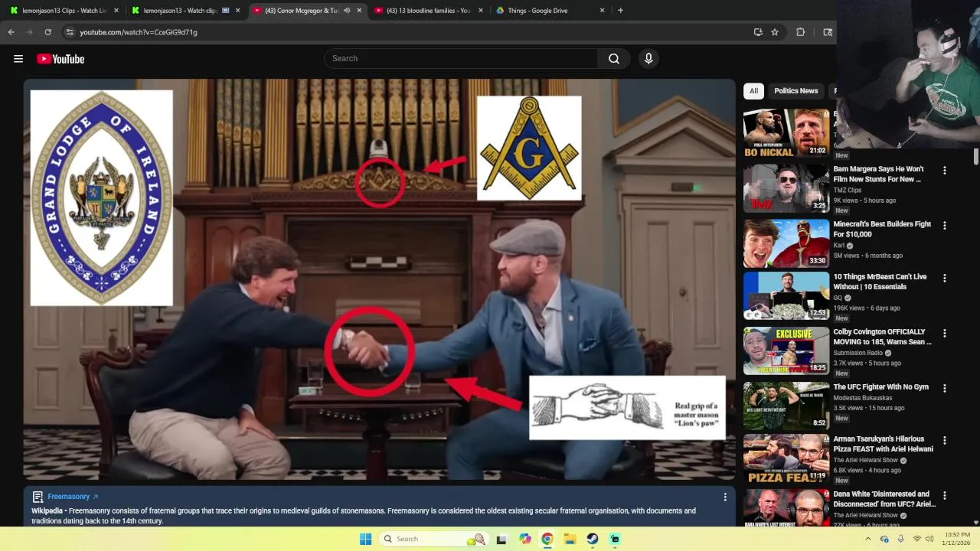Open options for 10 Things MrBeast video
Screen dimensions: 980x551
pyautogui.click(x=945, y=278)
